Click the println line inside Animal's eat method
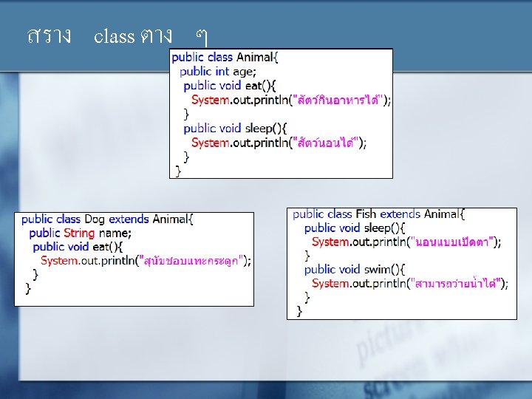 [291, 100]
